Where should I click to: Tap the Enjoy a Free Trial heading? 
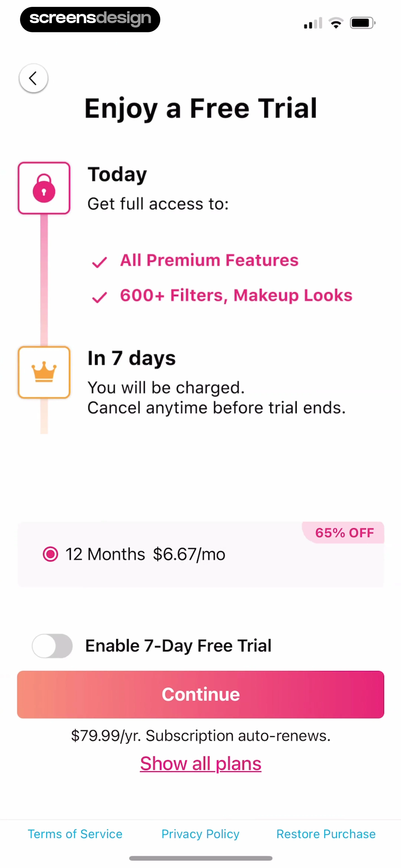click(201, 109)
